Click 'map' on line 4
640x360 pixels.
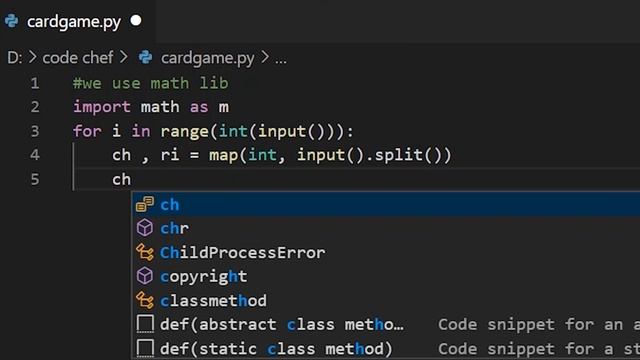tap(224, 156)
